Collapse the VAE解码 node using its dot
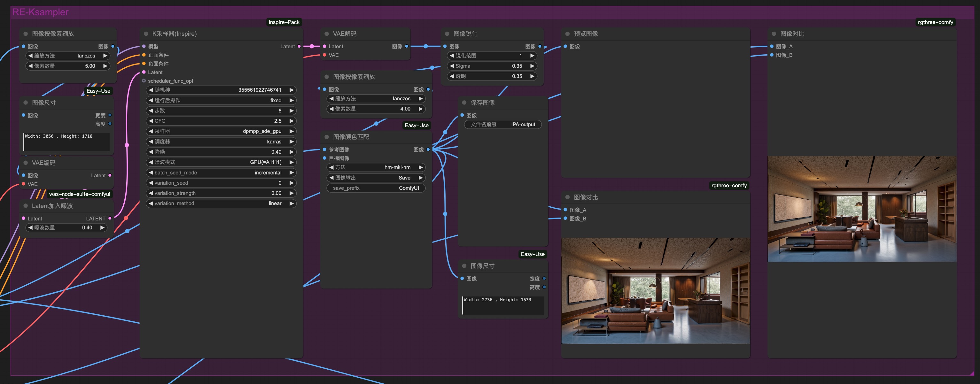The height and width of the screenshot is (384, 980). (326, 34)
